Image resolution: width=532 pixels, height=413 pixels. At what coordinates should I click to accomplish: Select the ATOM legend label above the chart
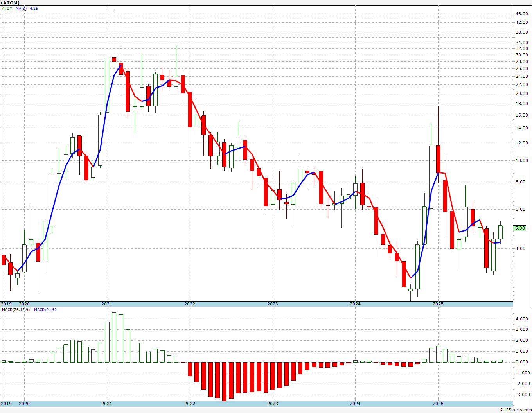[x=7, y=8]
